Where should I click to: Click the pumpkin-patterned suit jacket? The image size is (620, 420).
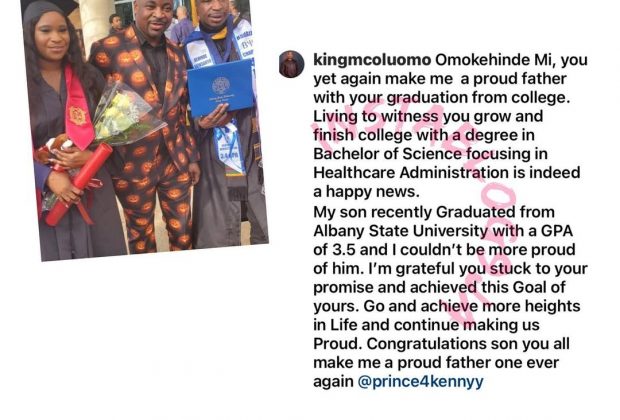[x=144, y=95]
